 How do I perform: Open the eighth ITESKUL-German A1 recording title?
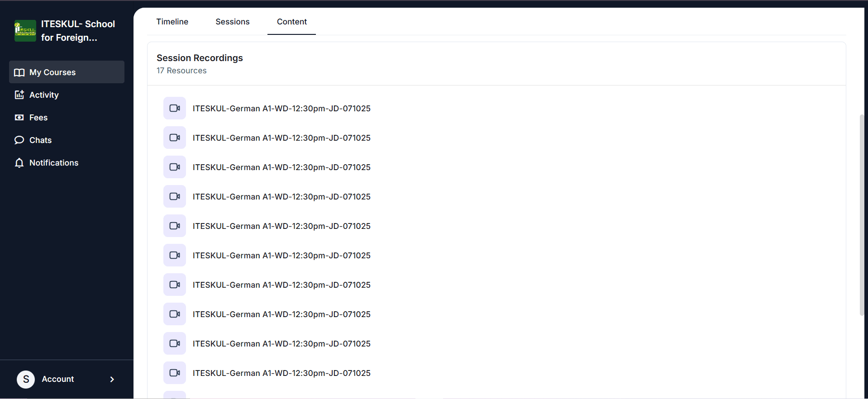[x=281, y=314]
